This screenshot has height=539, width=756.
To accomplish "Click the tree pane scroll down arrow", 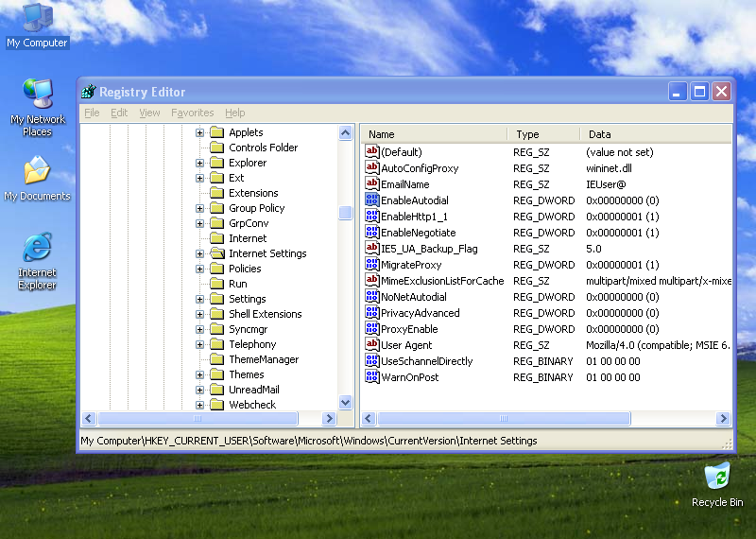I will pos(345,402).
